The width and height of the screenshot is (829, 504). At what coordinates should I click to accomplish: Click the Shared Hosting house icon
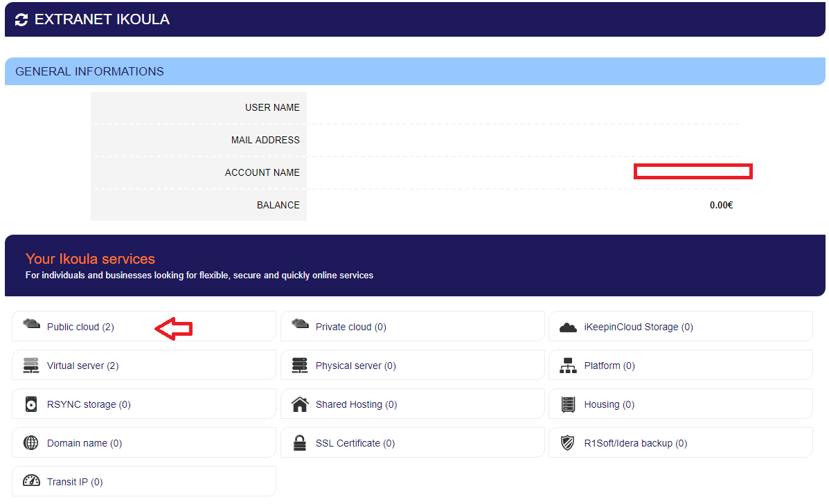pyautogui.click(x=300, y=404)
